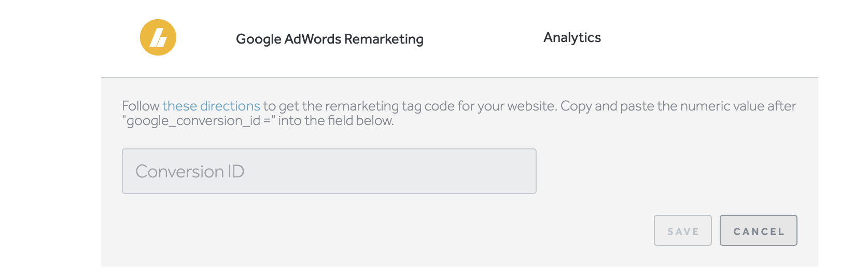Click the "into the field below" sentence ending

point(336,121)
